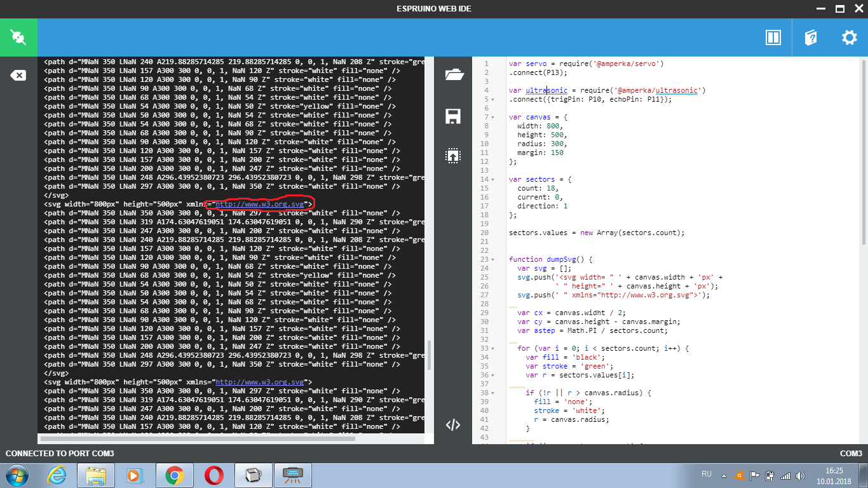Click the "var stroke = 'green';" line

coord(569,366)
